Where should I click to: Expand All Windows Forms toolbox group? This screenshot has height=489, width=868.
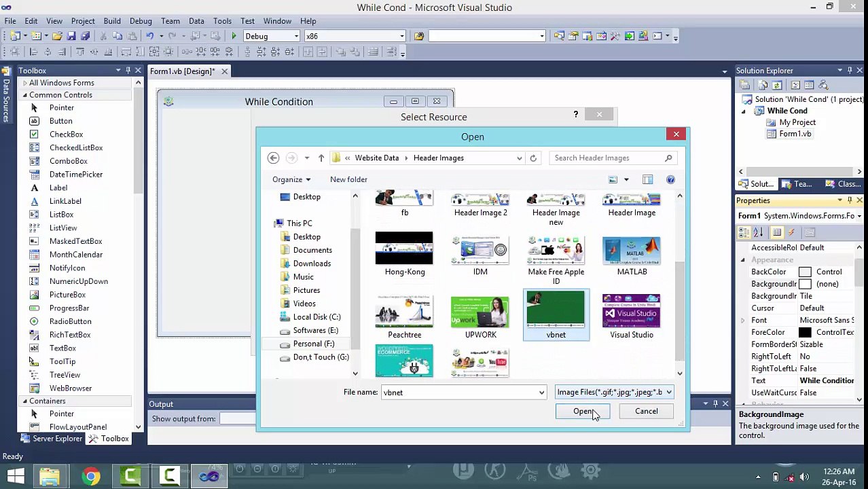click(x=24, y=83)
